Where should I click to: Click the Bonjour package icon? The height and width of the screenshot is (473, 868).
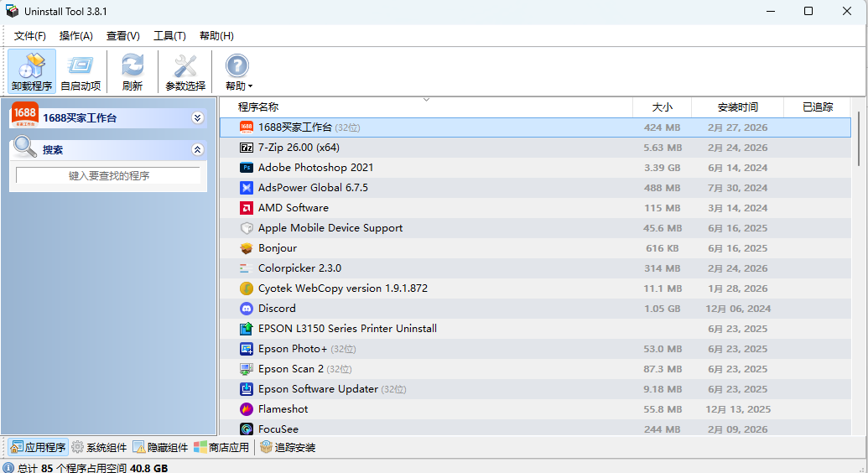click(247, 248)
